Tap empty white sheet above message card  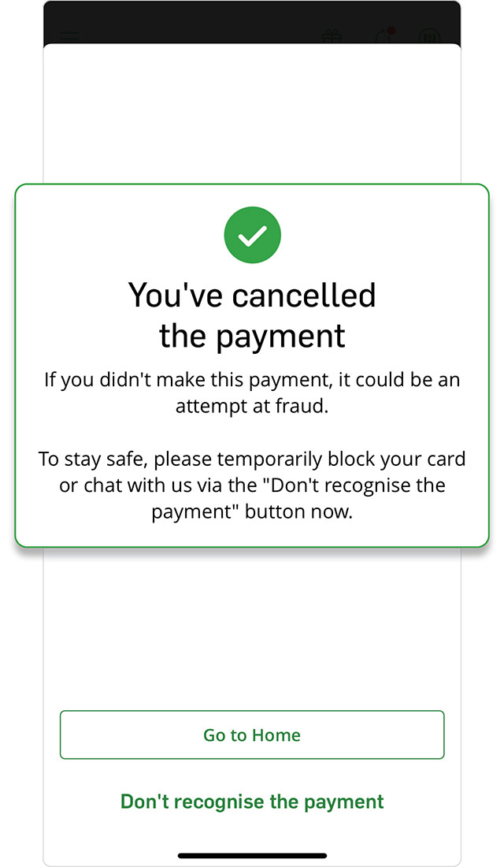(252, 113)
